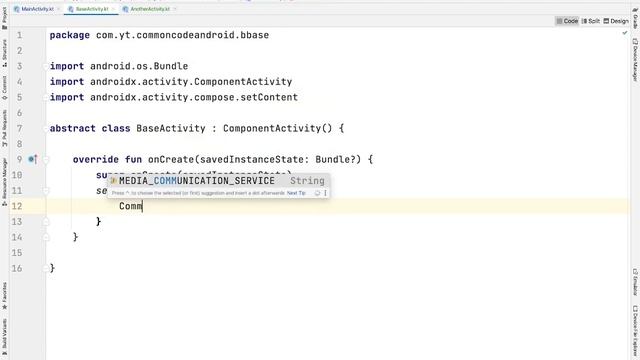
Task: Click the BaseActivity class name
Action: pos(171,128)
